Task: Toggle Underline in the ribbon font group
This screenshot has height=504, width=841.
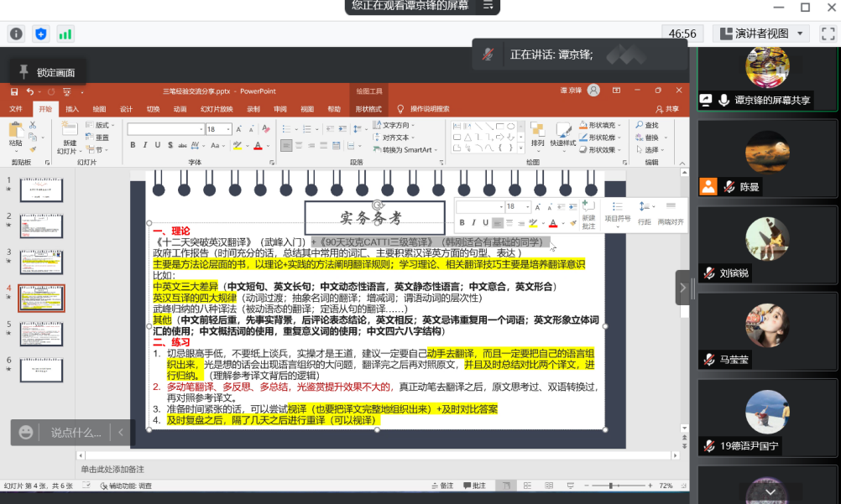Action: click(158, 145)
